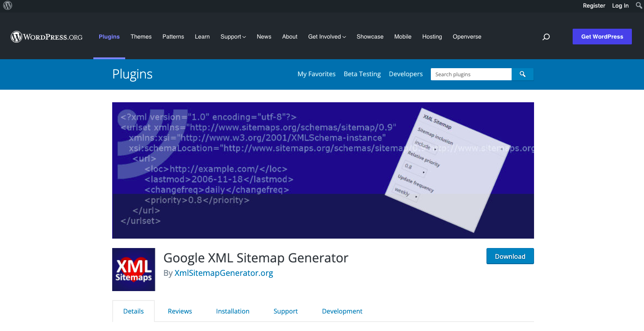Screen dimensions: 644x331
Task: Open Beta Testing link
Action: click(362, 74)
